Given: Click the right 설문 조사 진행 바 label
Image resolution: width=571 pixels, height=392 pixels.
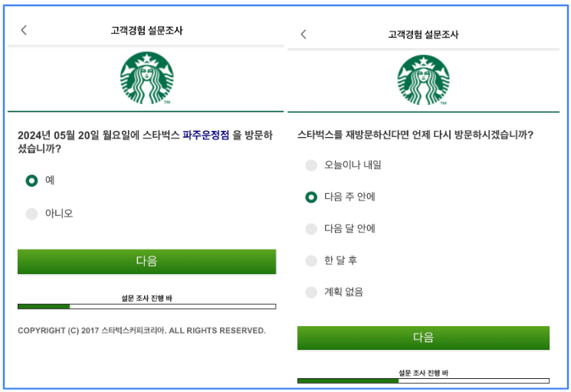Looking at the screenshot, I should (423, 373).
